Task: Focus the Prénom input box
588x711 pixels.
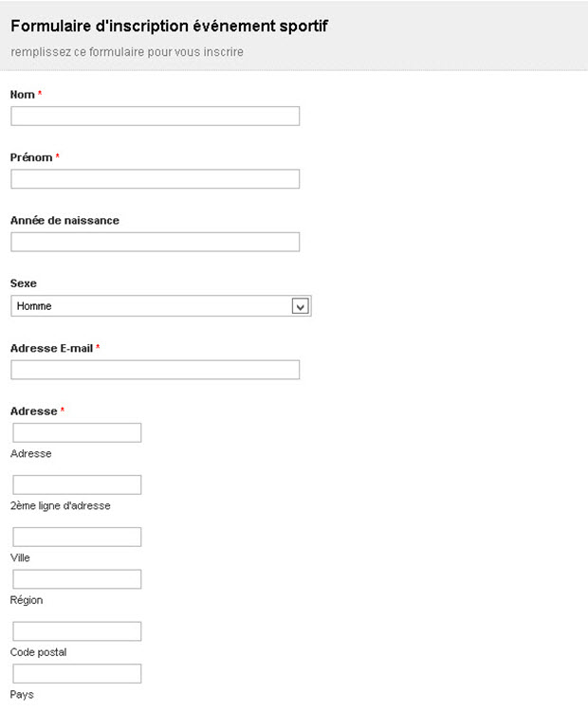Action: 155,179
